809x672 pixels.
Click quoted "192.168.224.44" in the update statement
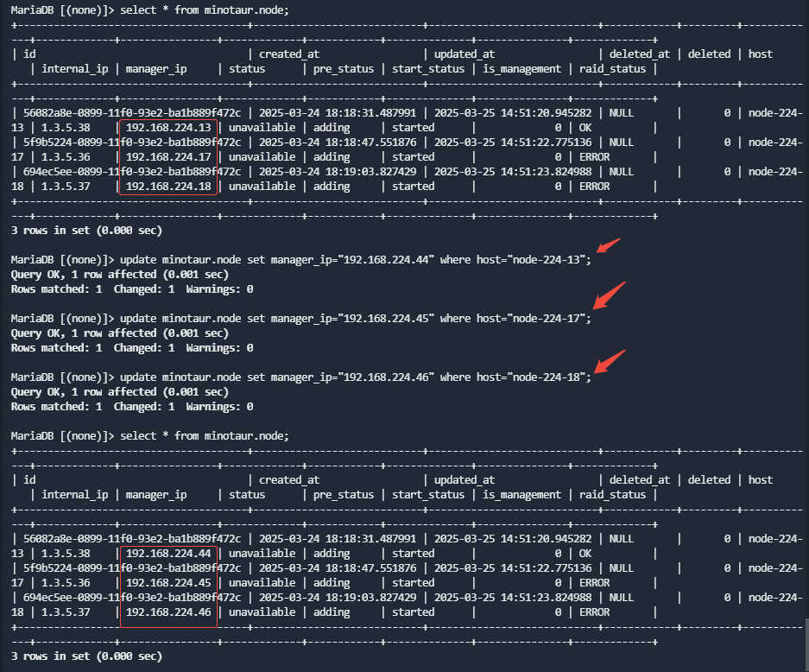[x=387, y=260]
